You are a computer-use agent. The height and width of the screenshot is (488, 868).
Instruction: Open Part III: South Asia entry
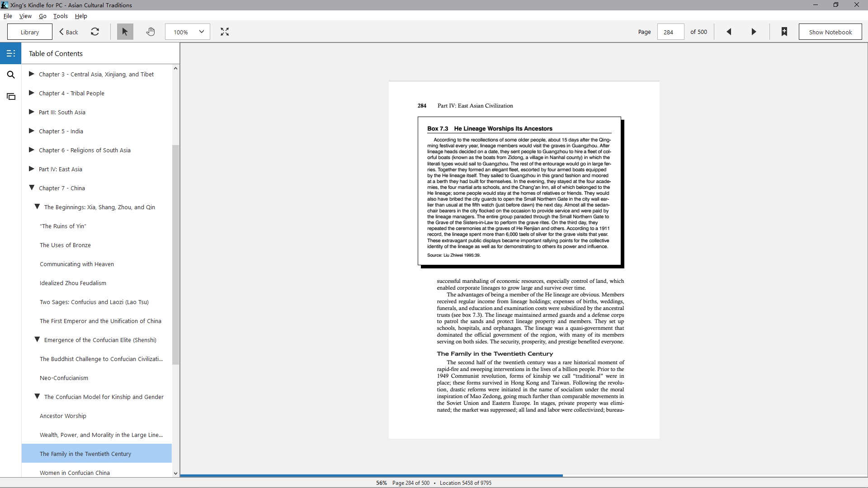tap(62, 112)
